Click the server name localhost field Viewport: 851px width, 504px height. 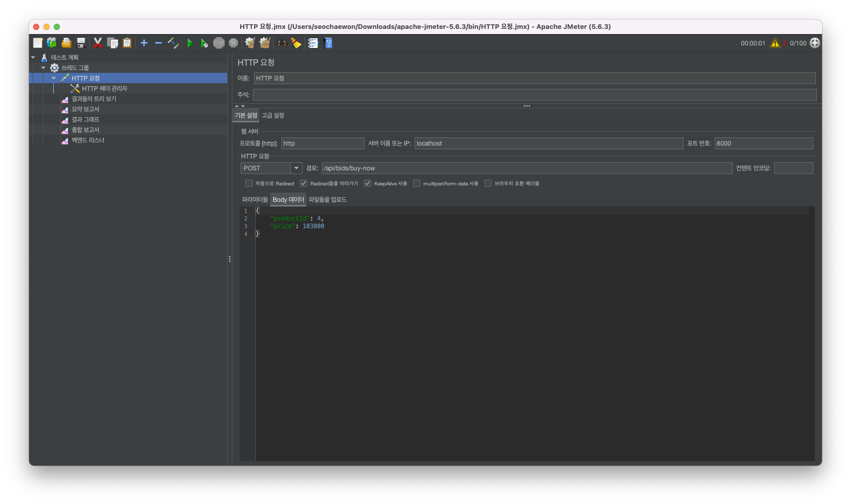point(549,143)
